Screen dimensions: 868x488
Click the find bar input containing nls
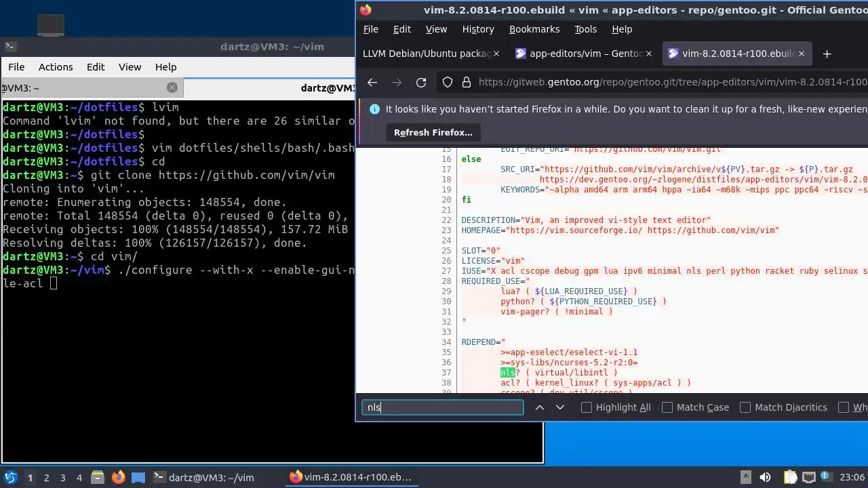click(x=442, y=407)
